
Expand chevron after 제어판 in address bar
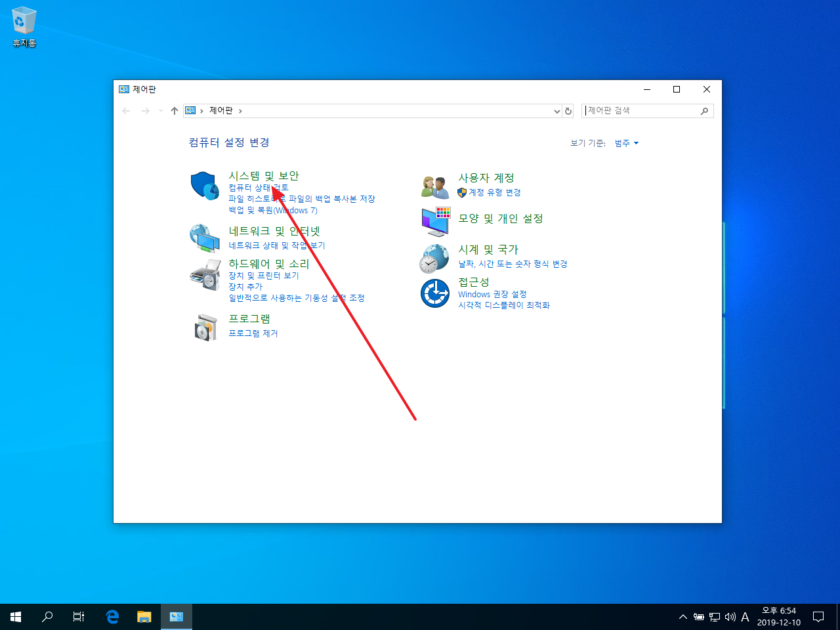pyautogui.click(x=240, y=111)
